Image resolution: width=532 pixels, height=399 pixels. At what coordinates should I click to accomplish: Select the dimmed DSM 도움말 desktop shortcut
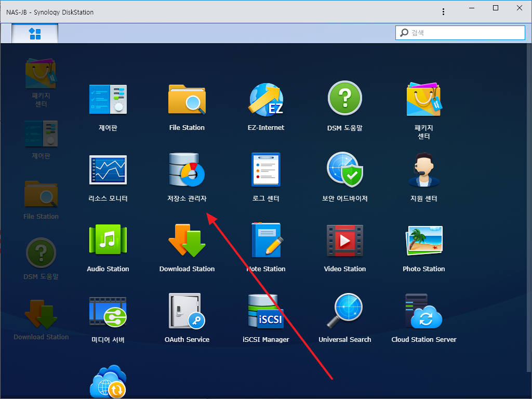pyautogui.click(x=41, y=259)
